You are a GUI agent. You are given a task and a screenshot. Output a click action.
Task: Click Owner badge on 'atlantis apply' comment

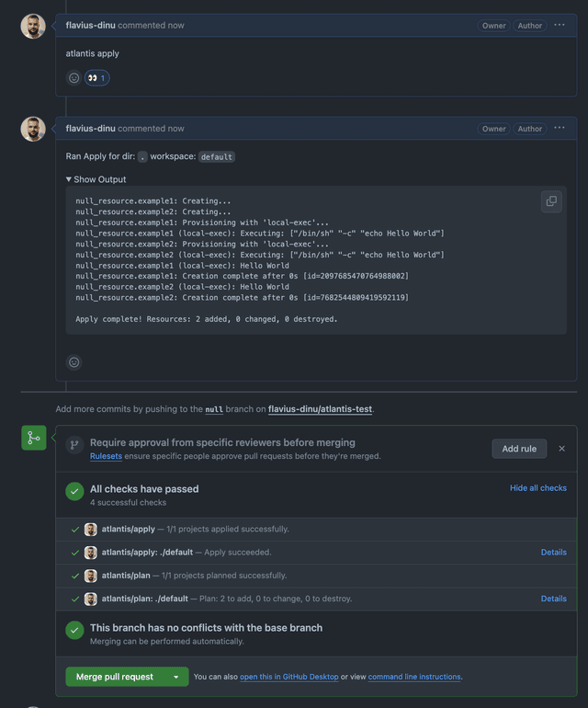tap(493, 26)
